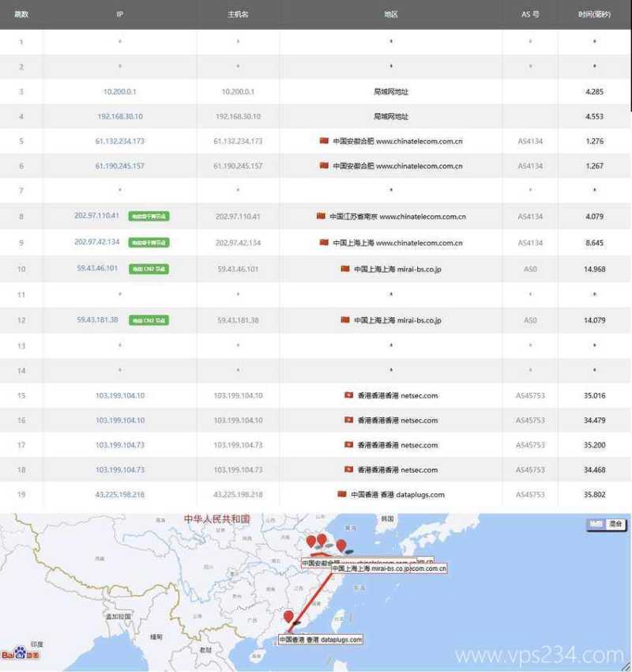Click the China flag icon on hop 5 row
The image size is (632, 672).
pos(322,142)
